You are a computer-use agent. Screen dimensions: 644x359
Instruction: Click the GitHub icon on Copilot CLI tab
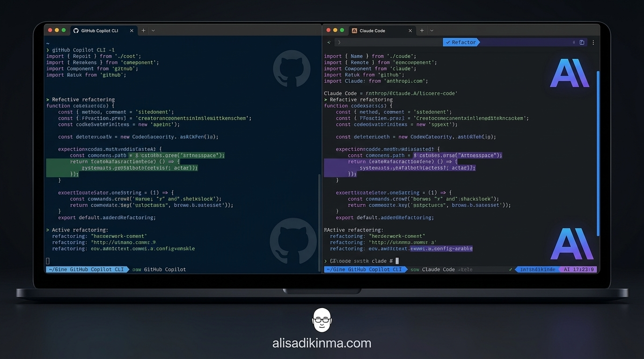pos(76,30)
